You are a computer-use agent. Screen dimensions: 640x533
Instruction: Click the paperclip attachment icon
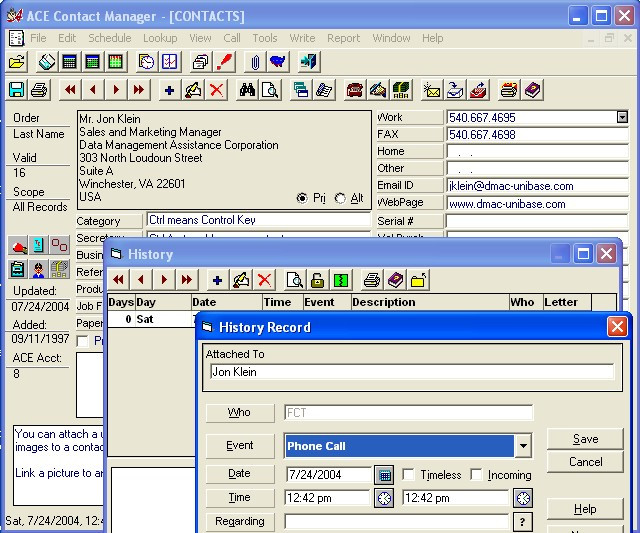[x=255, y=62]
